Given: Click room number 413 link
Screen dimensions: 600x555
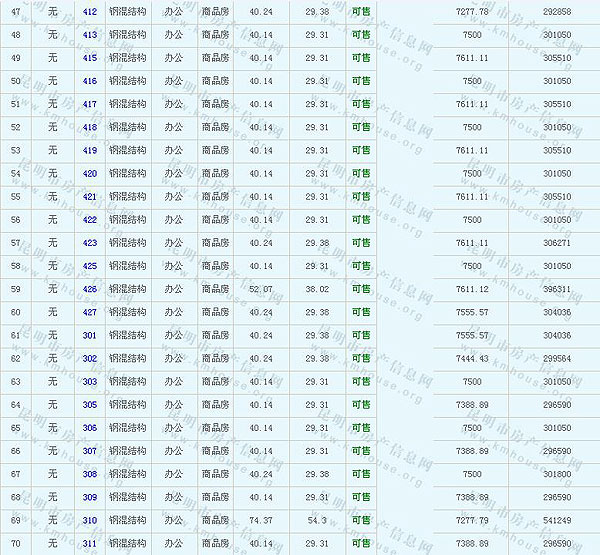Looking at the screenshot, I should coord(90,34).
